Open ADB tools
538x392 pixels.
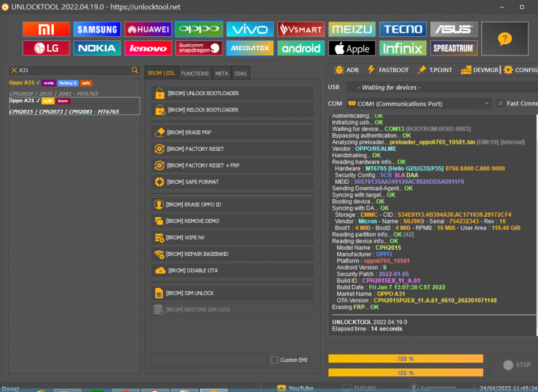click(346, 70)
